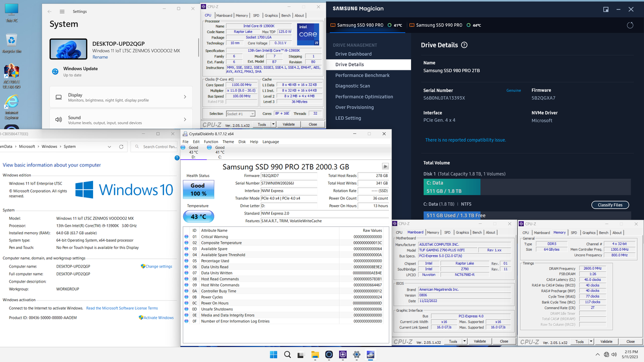Open the Language menu in CrystalDiskInfo
644x362 pixels.
271,142
